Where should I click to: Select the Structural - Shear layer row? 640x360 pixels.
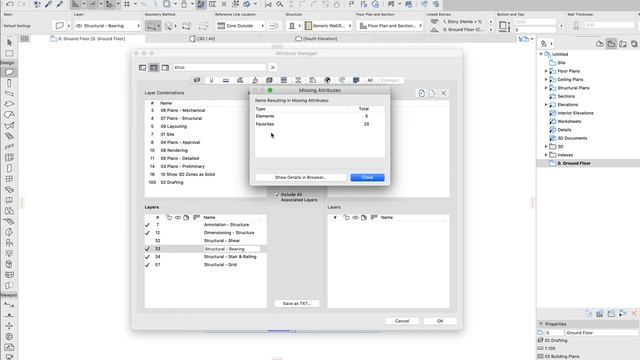(x=205, y=241)
